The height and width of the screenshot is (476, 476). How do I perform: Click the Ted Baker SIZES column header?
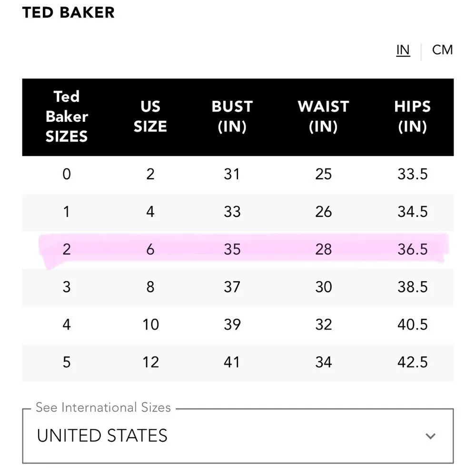click(67, 117)
